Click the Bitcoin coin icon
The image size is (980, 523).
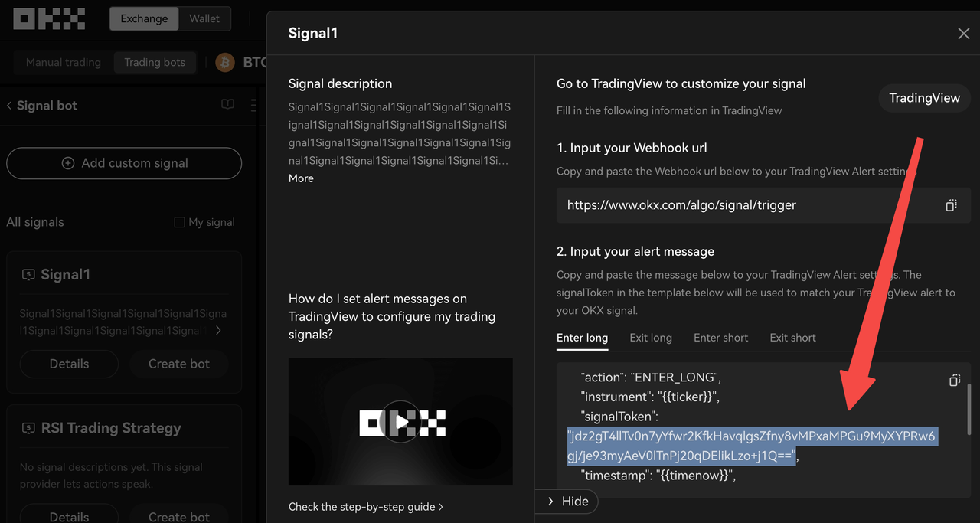click(224, 62)
